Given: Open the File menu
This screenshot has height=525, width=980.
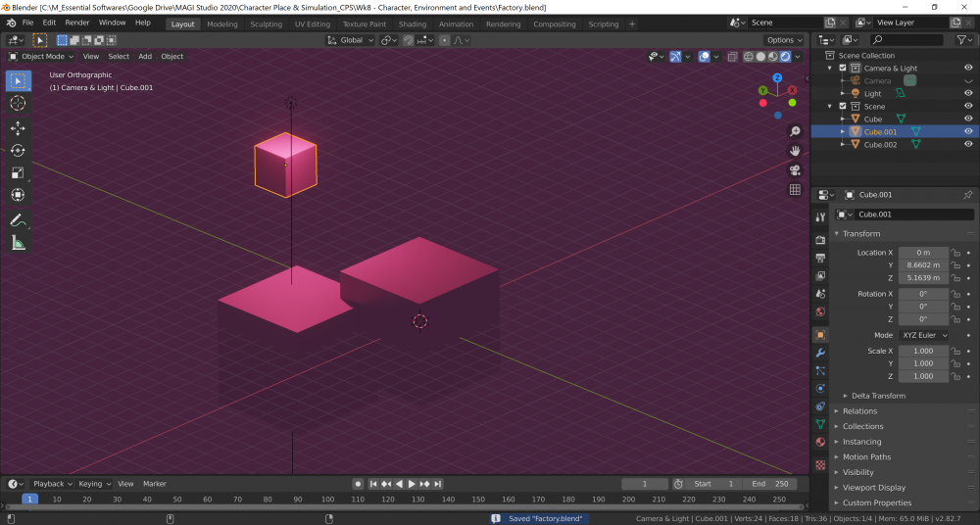Looking at the screenshot, I should pyautogui.click(x=28, y=23).
